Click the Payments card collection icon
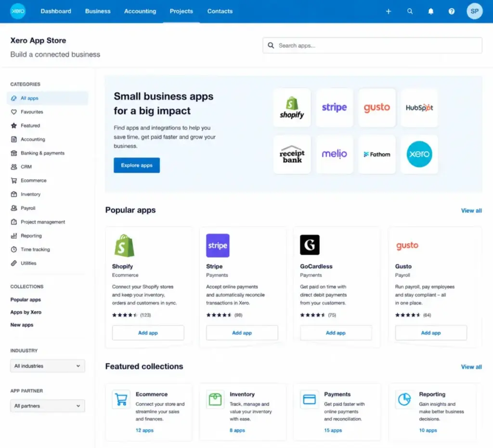Viewport: 493px width, 448px height. [309, 399]
